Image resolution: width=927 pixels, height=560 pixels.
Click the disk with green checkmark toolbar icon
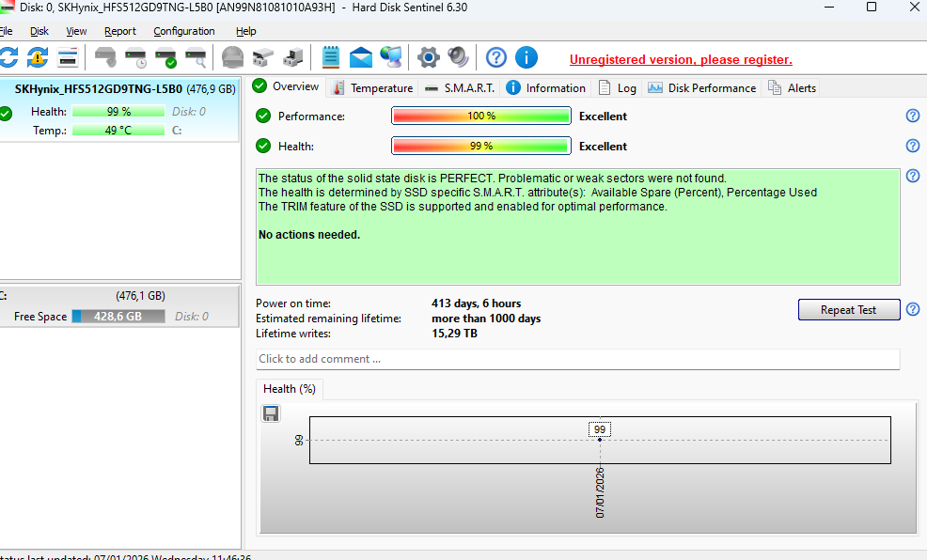tap(166, 57)
